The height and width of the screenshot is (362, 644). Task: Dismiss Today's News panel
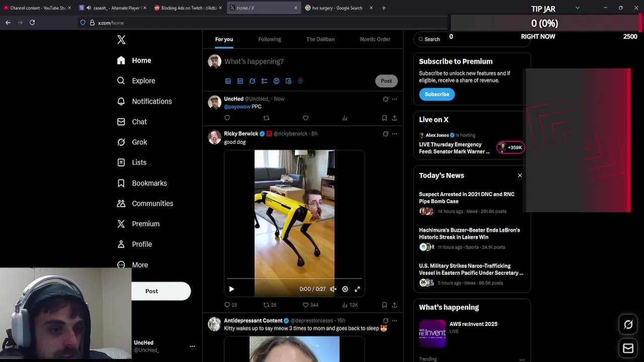520,175
